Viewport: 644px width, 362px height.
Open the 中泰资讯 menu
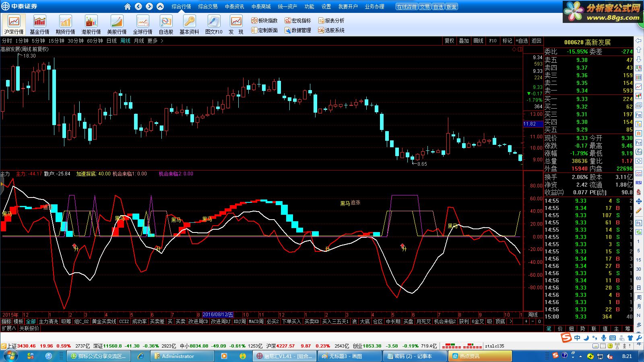tap(234, 6)
